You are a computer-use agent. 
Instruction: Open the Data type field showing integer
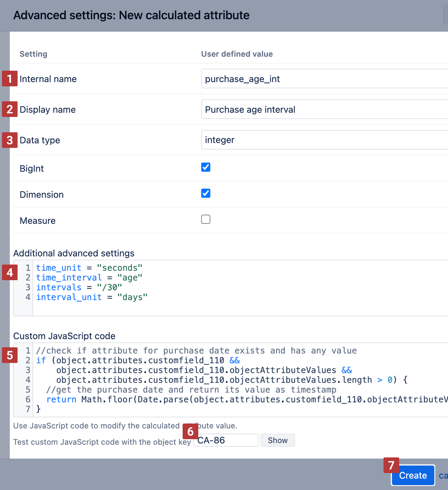click(x=325, y=140)
